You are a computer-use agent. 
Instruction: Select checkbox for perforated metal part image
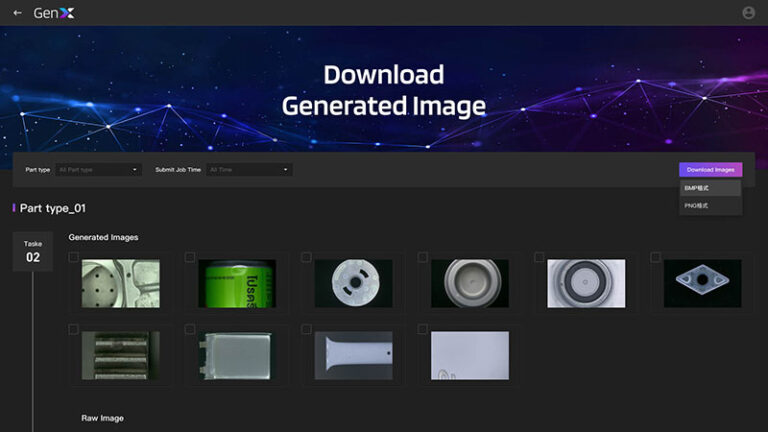click(x=73, y=257)
